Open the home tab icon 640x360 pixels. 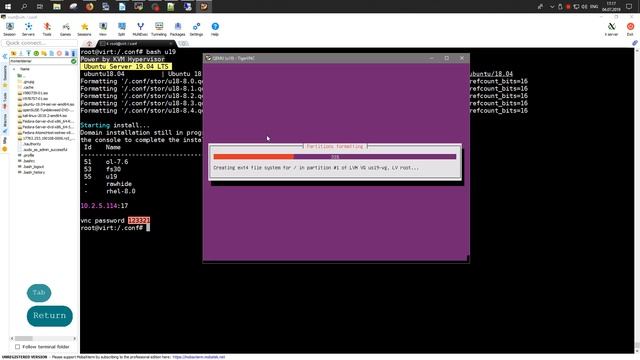(x=89, y=43)
